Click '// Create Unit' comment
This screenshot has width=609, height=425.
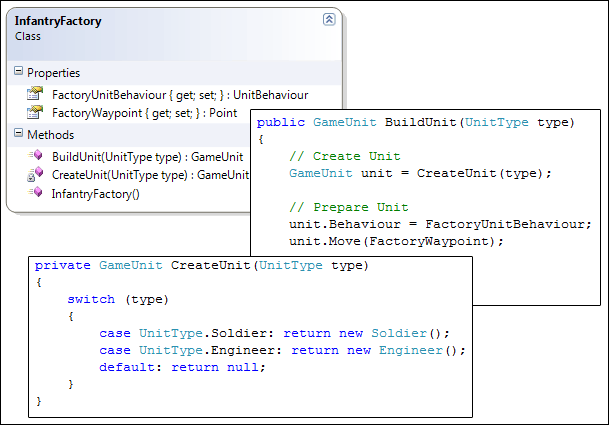(x=345, y=156)
